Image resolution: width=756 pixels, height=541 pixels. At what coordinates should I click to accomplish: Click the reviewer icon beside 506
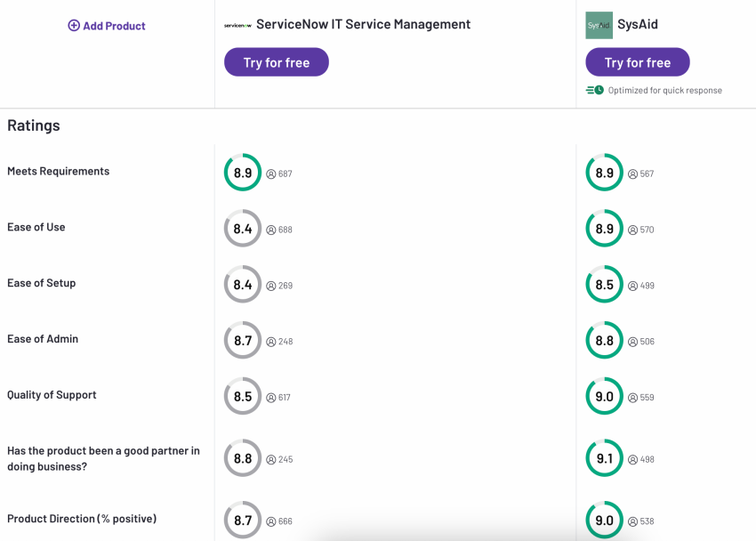point(632,342)
